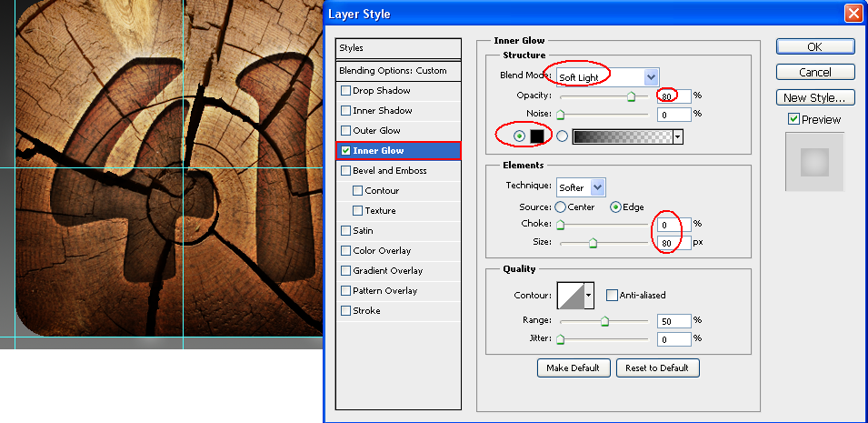Click the Size slider handle
Viewport: 868px width, 423px height.
[x=593, y=244]
